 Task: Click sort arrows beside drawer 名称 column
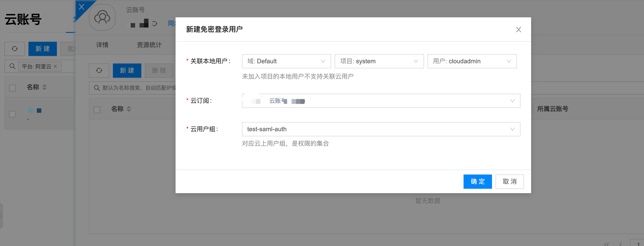129,109
